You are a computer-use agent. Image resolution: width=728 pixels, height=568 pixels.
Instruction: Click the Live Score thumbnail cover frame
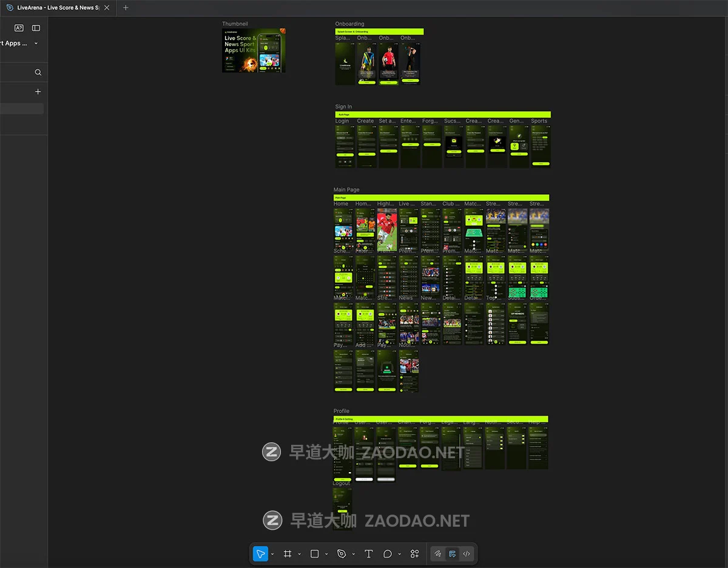(254, 50)
